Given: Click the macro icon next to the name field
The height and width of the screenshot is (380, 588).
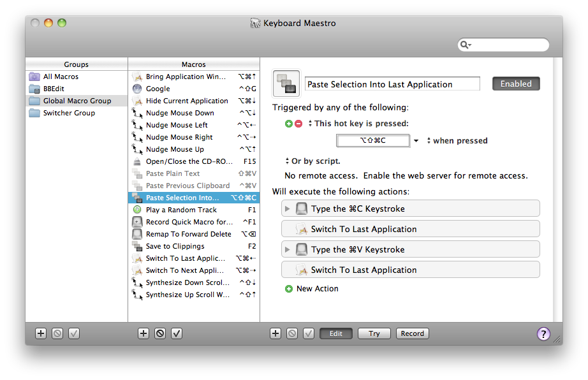Looking at the screenshot, I should 286,84.
